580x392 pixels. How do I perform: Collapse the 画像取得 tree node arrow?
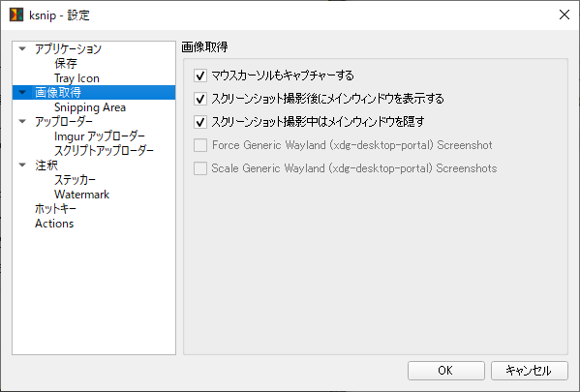point(22,92)
